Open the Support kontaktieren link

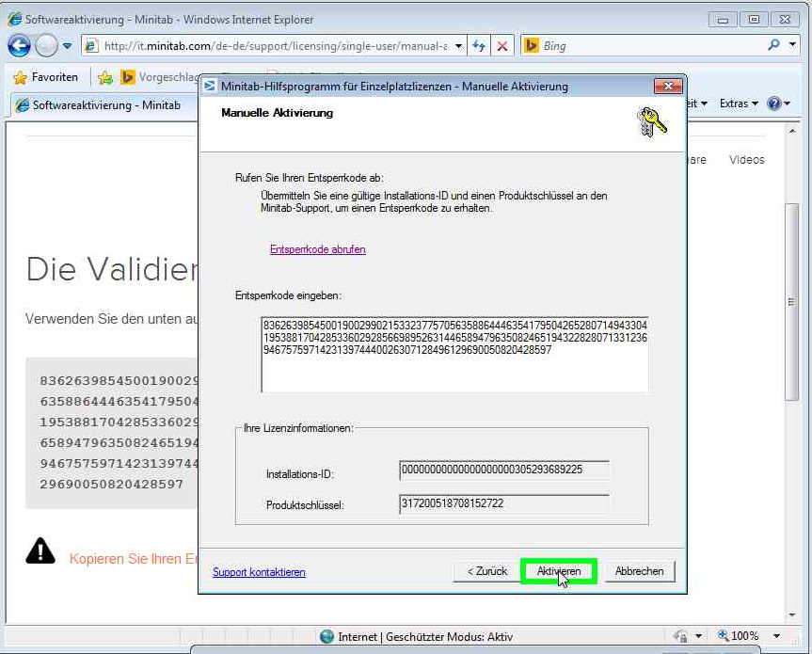tap(259, 572)
